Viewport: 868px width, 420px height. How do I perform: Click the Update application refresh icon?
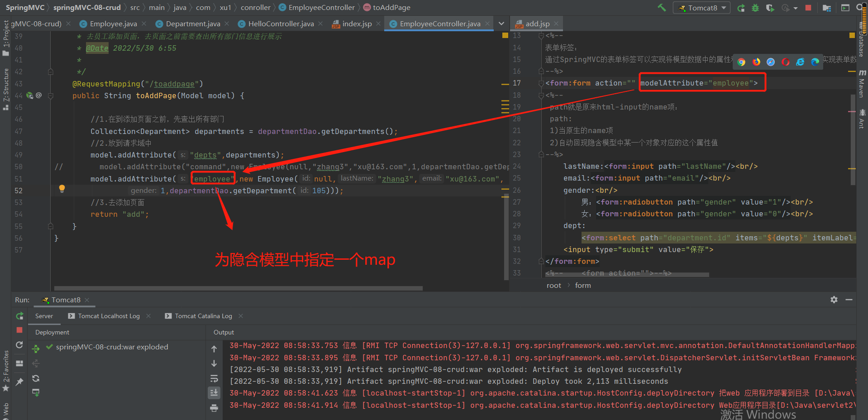19,345
